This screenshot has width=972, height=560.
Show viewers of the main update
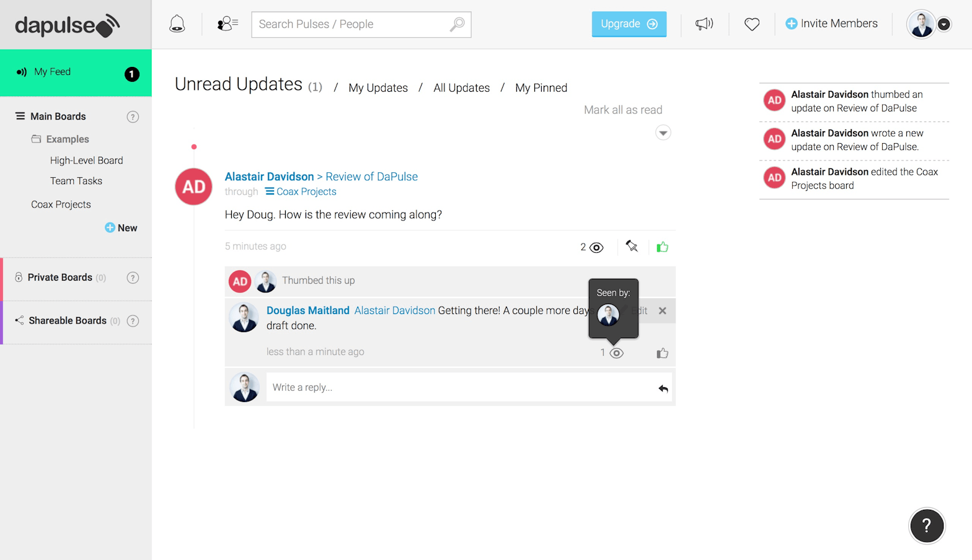click(596, 248)
